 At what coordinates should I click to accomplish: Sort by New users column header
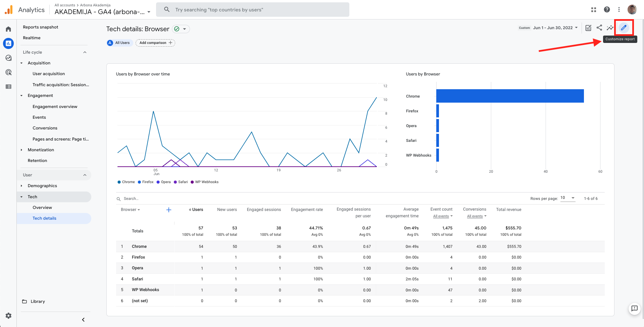point(227,210)
